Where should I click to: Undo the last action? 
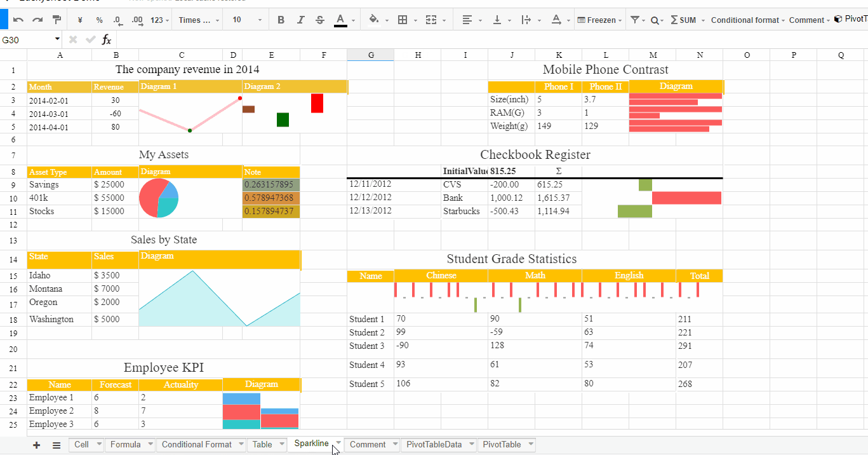coord(18,20)
